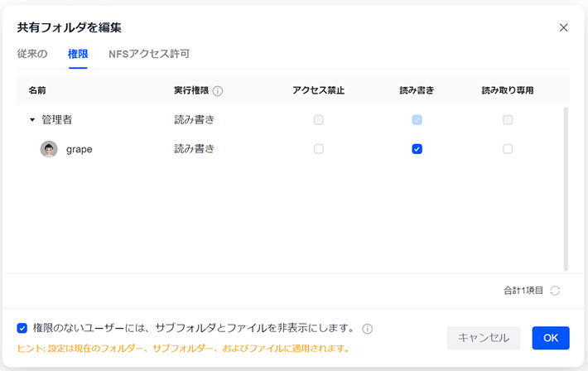Uncheck 権限のないユーザー hide subfolders option
Viewport: 588px width, 371px height.
pyautogui.click(x=22, y=328)
